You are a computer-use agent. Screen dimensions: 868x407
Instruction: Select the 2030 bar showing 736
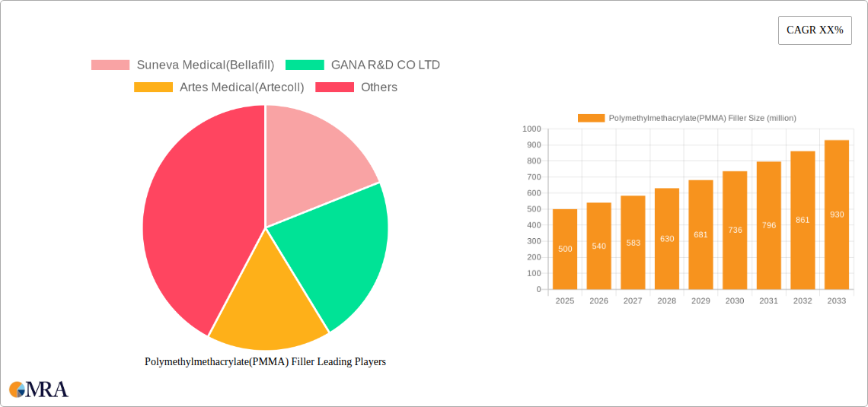(735, 230)
